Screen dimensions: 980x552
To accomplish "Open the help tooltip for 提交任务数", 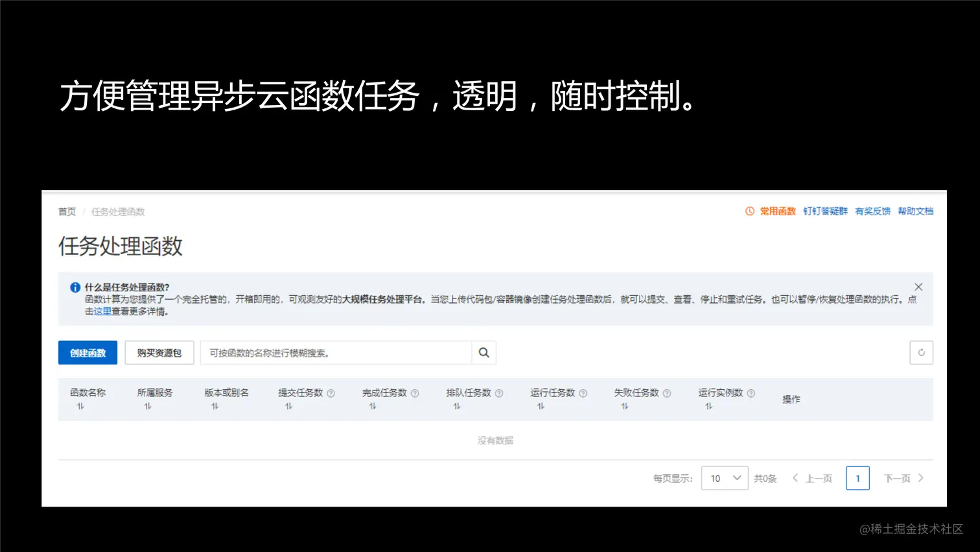I will point(331,392).
